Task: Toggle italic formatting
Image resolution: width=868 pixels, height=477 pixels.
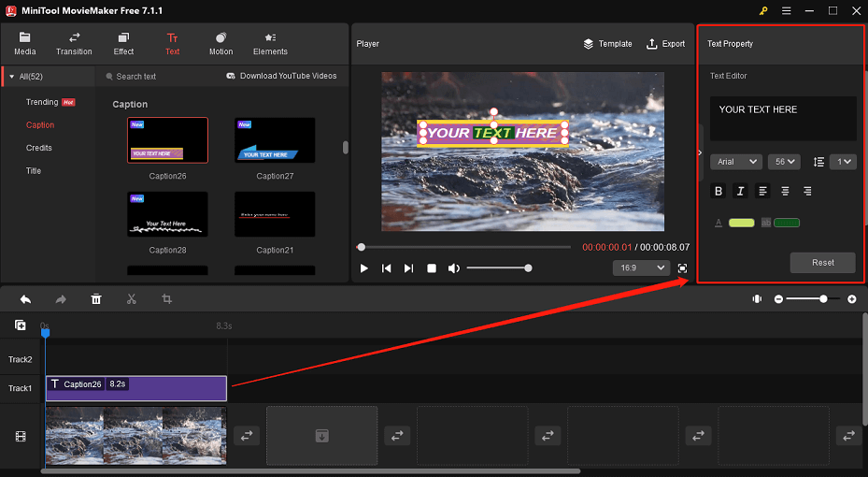Action: click(740, 191)
